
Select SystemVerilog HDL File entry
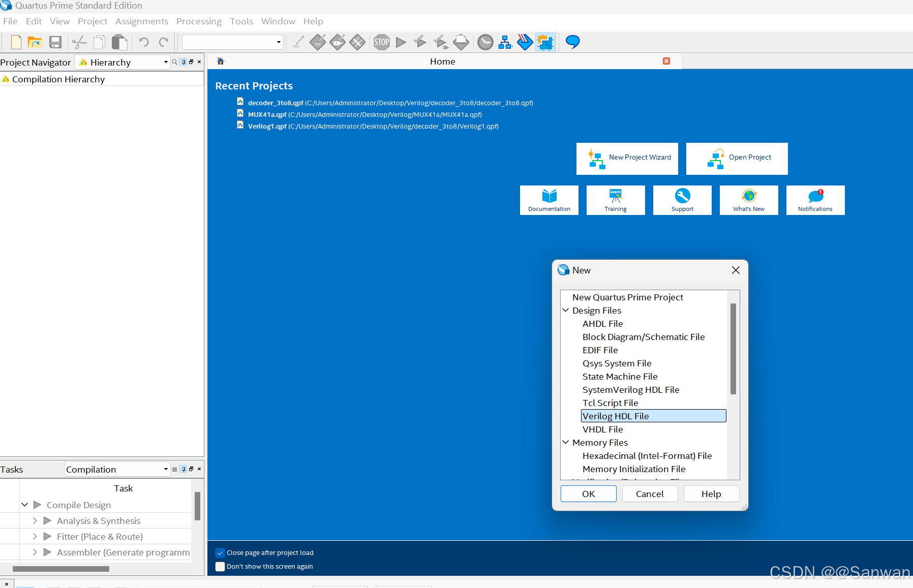[x=631, y=390]
